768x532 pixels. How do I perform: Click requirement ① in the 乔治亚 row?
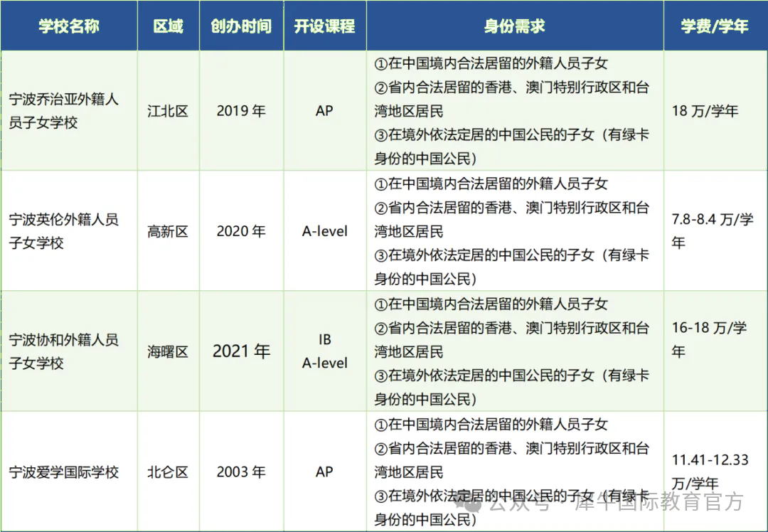pyautogui.click(x=491, y=63)
